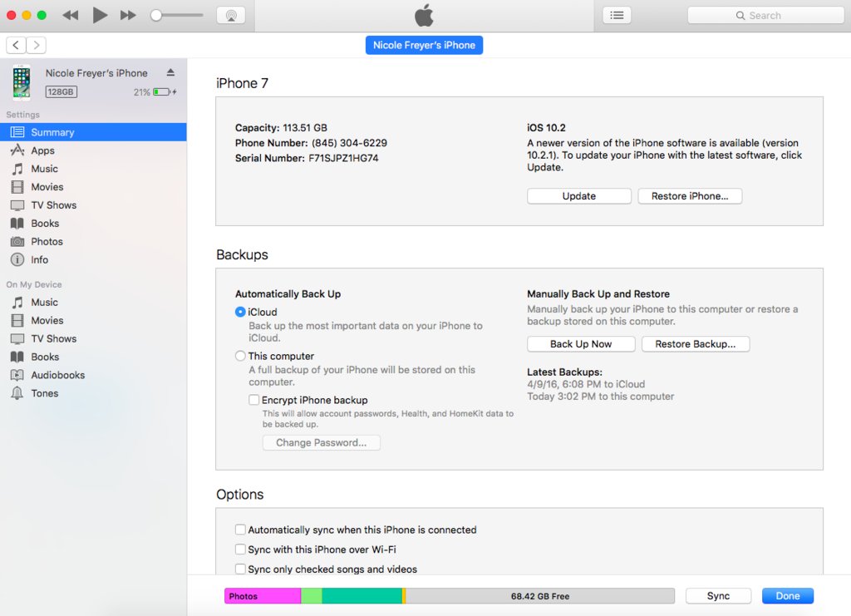Click the Music note icon under Settings
Viewport: 851px width, 616px height.
coord(17,169)
